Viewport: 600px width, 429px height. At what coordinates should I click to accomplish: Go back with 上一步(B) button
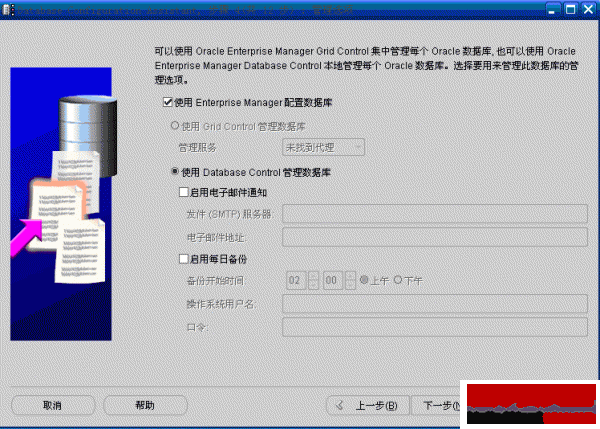[x=368, y=405]
